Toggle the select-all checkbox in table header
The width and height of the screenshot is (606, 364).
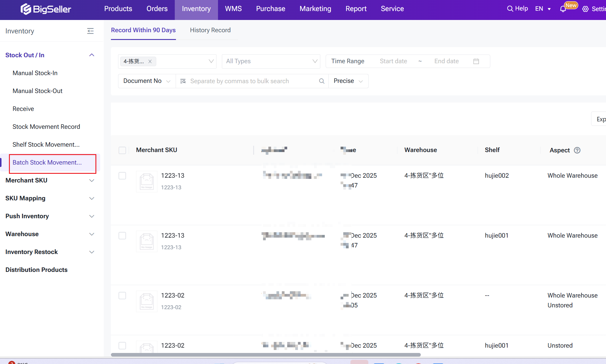tap(122, 150)
